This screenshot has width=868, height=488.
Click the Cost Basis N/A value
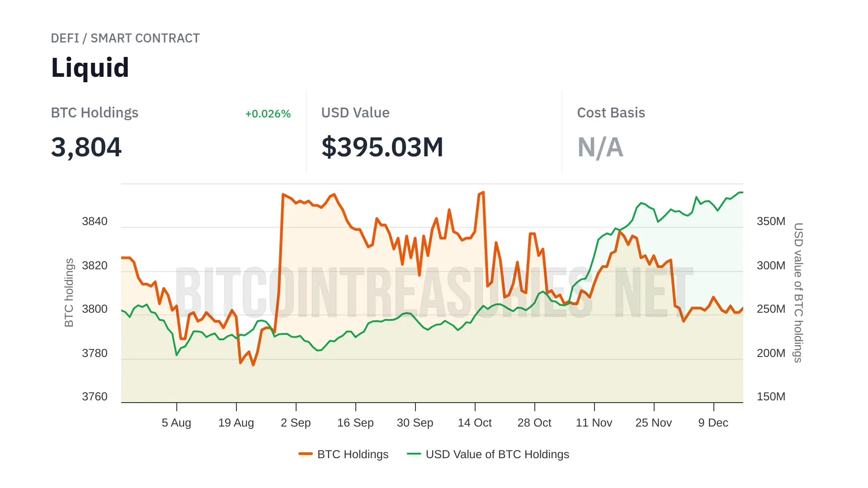[x=600, y=147]
